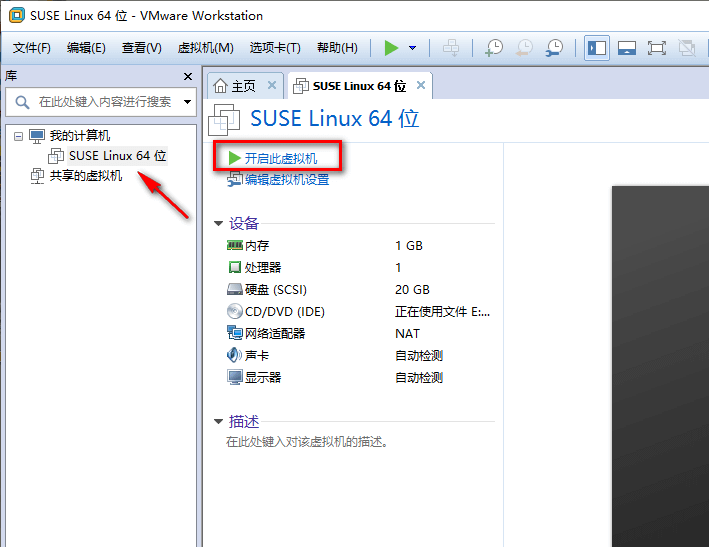
Task: Click the revert to snapshot icon
Action: (525, 47)
